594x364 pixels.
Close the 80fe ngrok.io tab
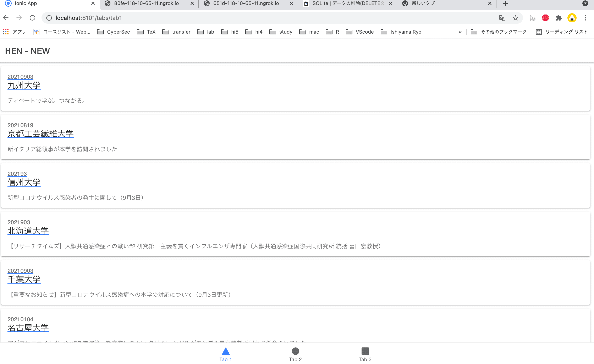192,3
